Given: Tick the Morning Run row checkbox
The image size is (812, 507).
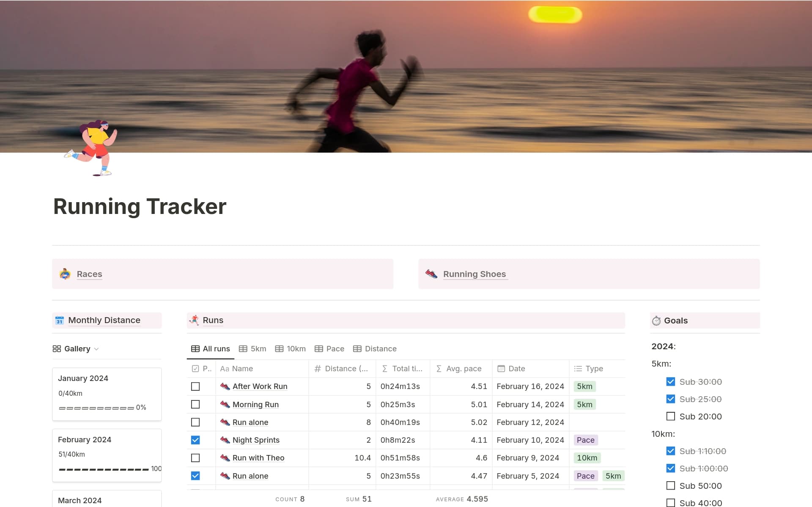Looking at the screenshot, I should pyautogui.click(x=195, y=405).
